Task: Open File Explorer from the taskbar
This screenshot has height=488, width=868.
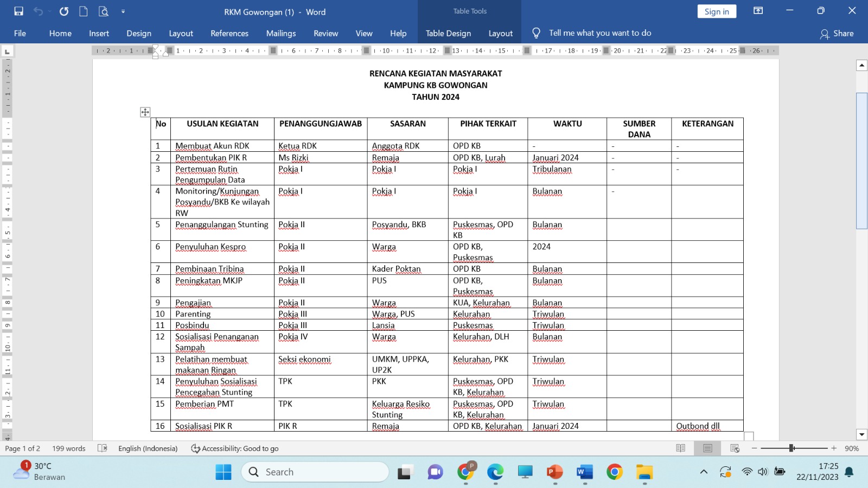Action: (x=644, y=472)
